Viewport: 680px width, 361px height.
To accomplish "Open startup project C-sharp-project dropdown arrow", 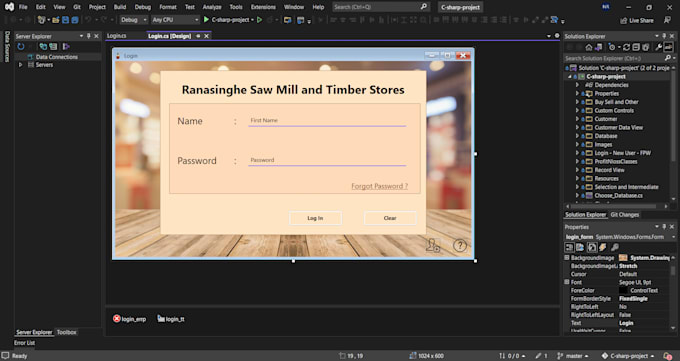I will [x=252, y=20].
